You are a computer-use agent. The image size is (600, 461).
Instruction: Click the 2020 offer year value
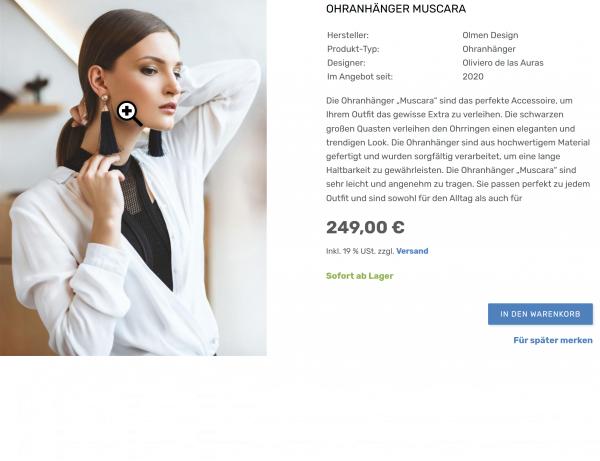[473, 77]
